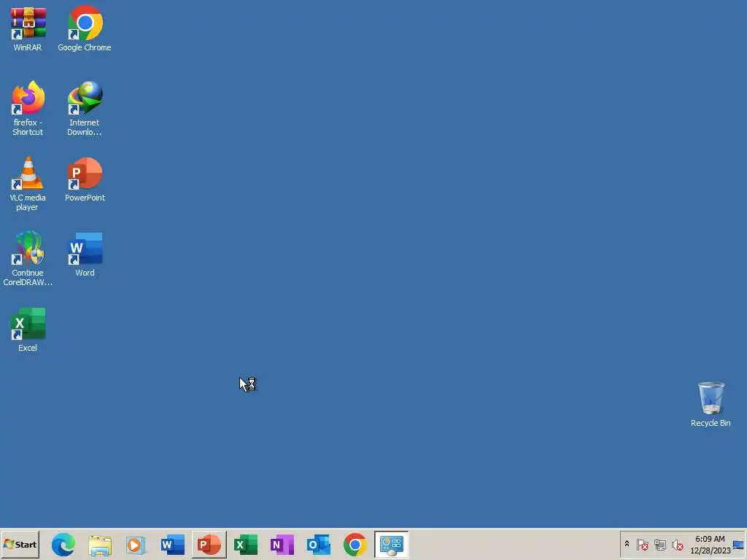Screen dimensions: 747x560
Task: Launch Word from the taskbar
Action: (x=173, y=545)
